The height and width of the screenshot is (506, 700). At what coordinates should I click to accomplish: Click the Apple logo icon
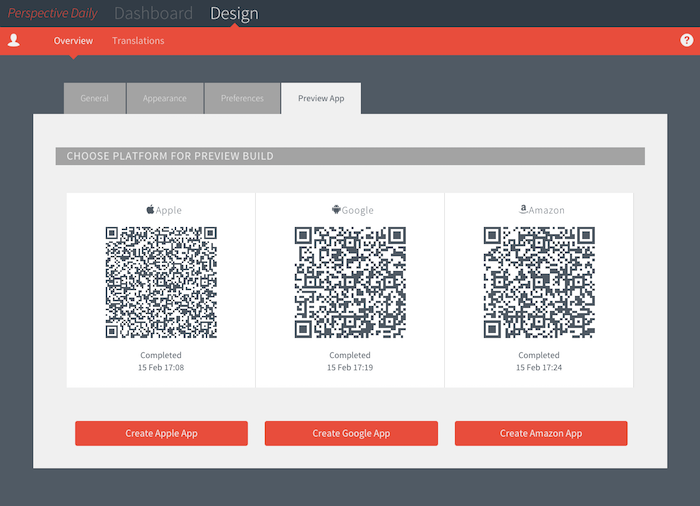[150, 209]
